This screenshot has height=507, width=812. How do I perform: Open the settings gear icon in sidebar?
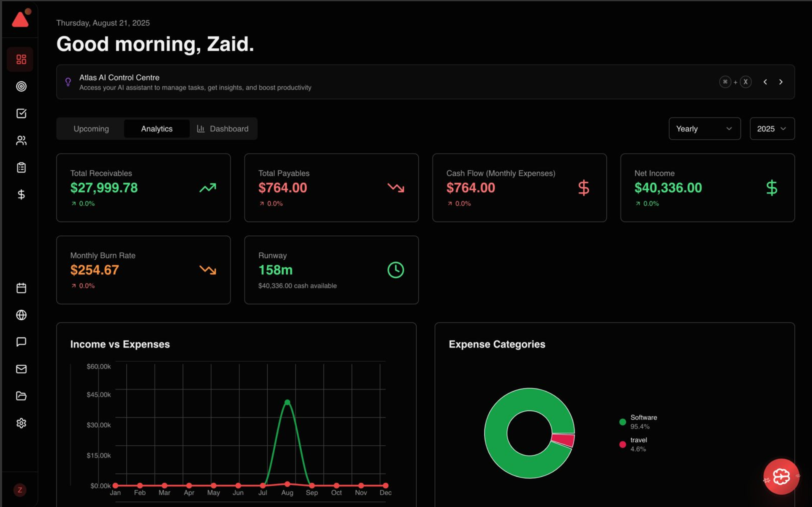21,423
